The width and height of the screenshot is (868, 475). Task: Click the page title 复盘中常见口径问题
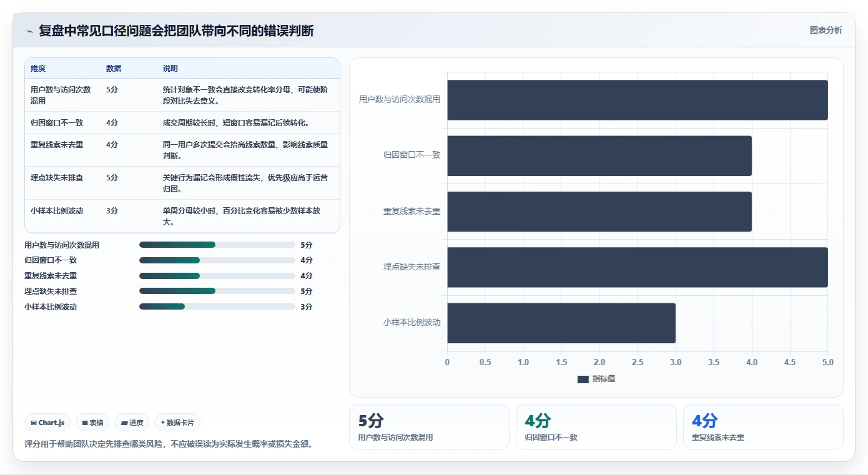[x=176, y=31]
